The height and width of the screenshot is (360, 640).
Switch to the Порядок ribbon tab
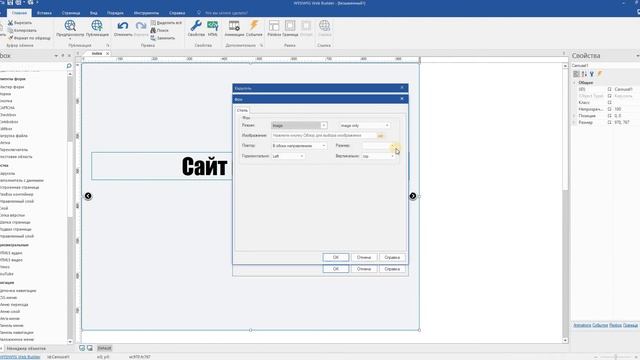(x=116, y=13)
